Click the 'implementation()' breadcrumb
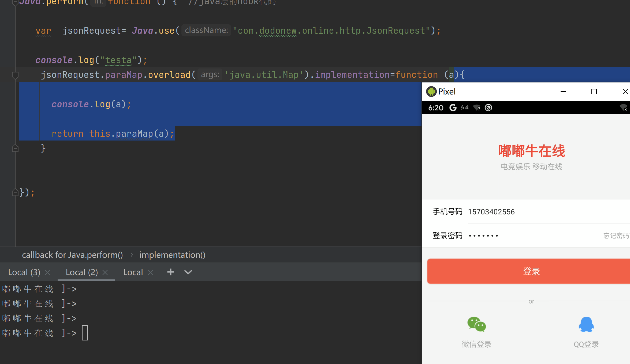Image resolution: width=630 pixels, height=364 pixels. tap(172, 255)
